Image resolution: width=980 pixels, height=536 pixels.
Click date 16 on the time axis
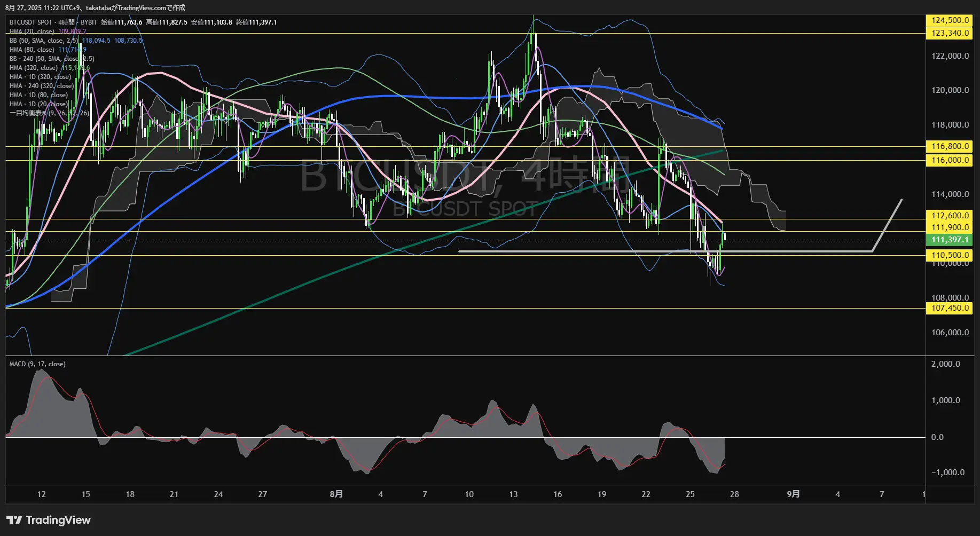(558, 494)
